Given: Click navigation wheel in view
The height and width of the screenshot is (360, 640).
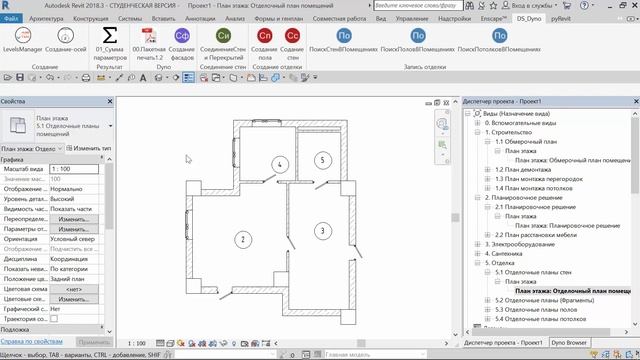Looking at the screenshot, I should click(x=442, y=123).
